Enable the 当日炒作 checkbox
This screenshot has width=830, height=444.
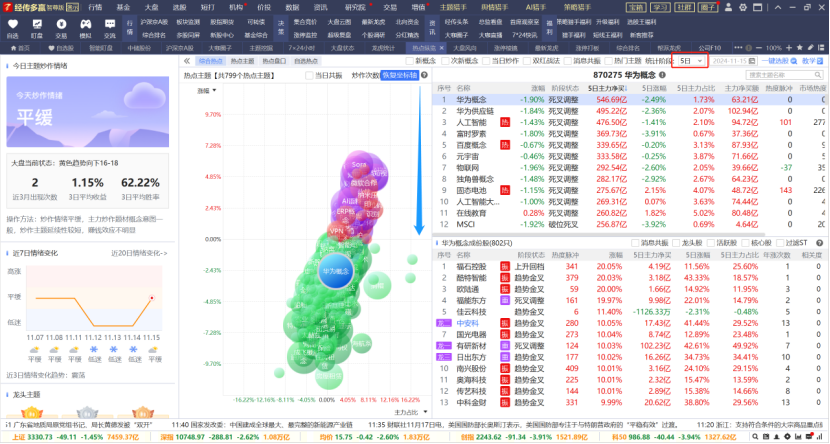[486, 61]
